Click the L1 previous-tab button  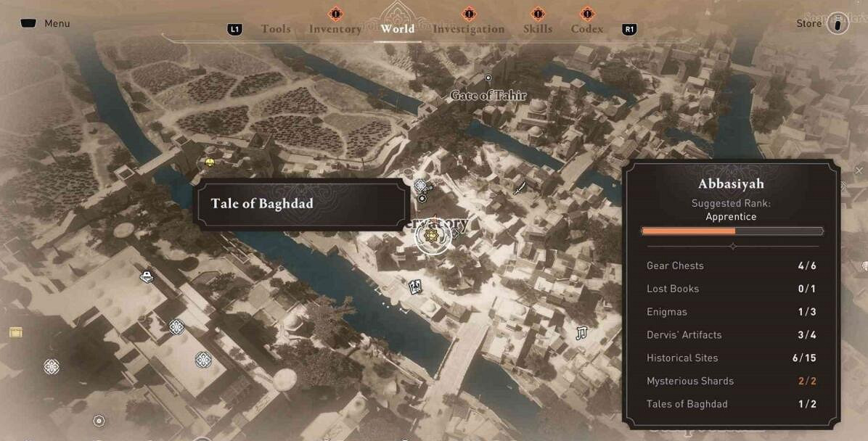234,29
